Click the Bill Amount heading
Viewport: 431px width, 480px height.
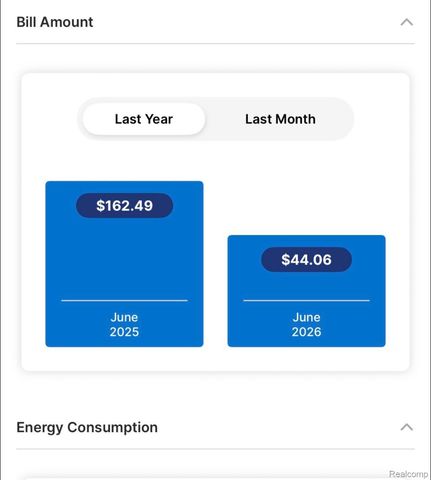pyautogui.click(x=55, y=22)
